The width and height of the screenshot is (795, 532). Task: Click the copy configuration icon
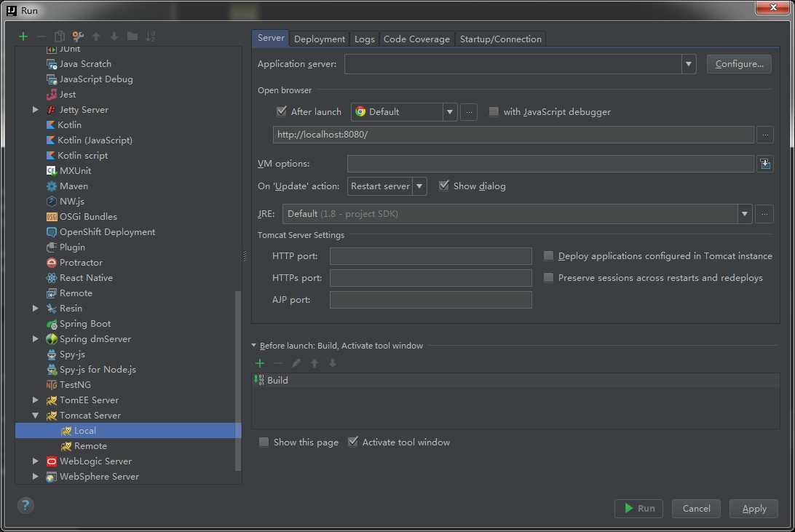pos(59,36)
